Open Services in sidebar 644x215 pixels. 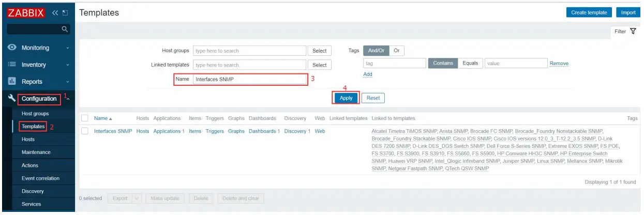tap(32, 204)
